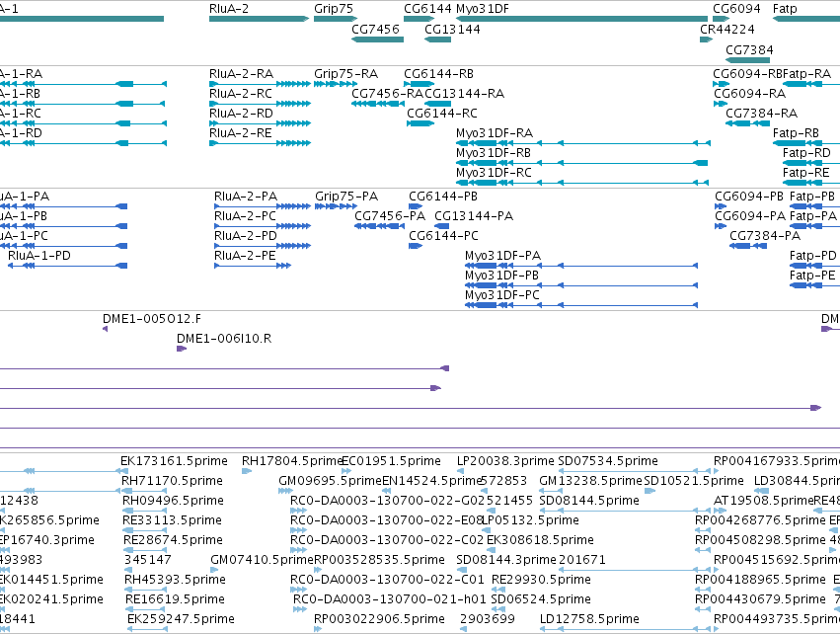
Task: Click EST RE33113.5prime
Action: coord(172,520)
